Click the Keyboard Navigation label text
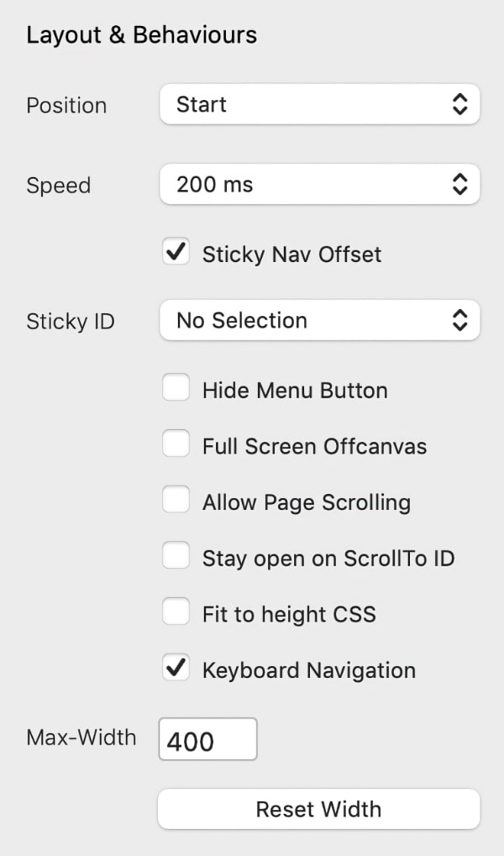Image resolution: width=504 pixels, height=856 pixels. point(308,670)
